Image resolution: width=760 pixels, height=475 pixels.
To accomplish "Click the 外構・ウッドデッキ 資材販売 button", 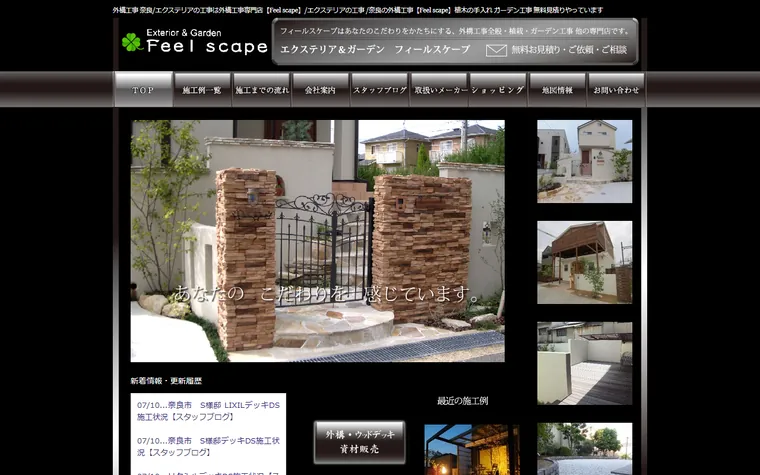I will point(360,442).
